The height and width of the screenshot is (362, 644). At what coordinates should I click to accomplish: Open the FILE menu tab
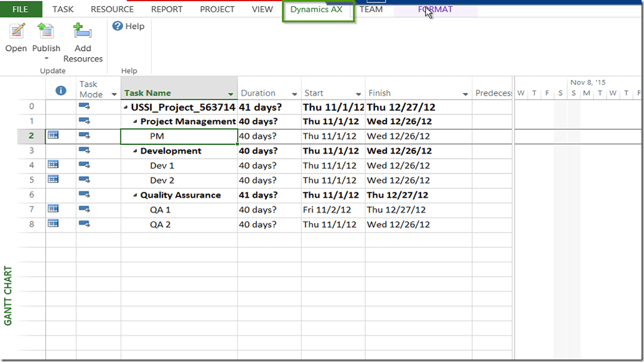coord(21,9)
